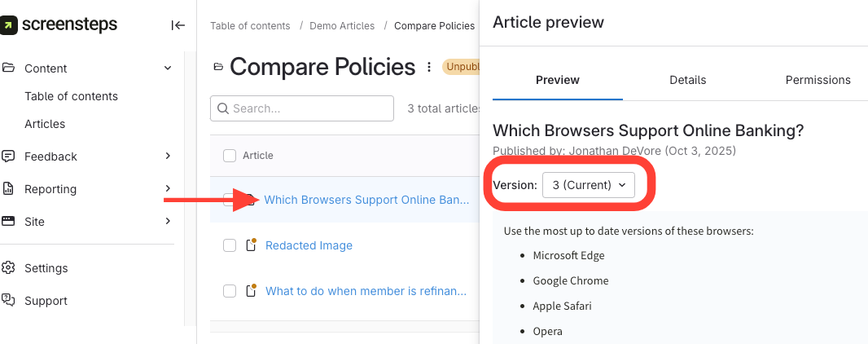Expand the Site sidebar section

(x=168, y=222)
